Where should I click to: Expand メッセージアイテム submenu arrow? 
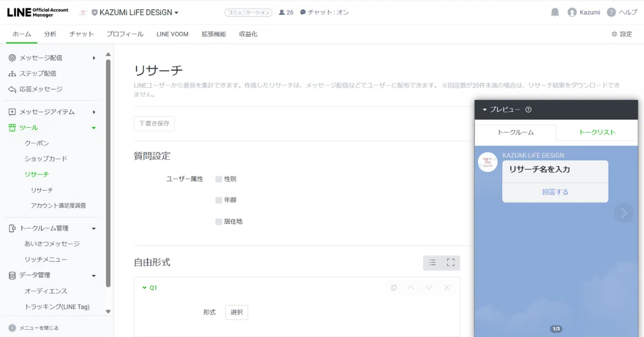[94, 112]
